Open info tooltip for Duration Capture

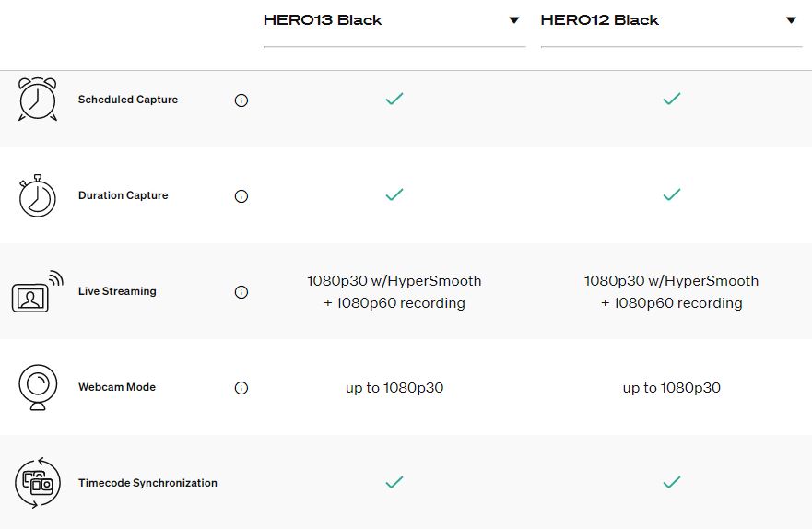241,196
